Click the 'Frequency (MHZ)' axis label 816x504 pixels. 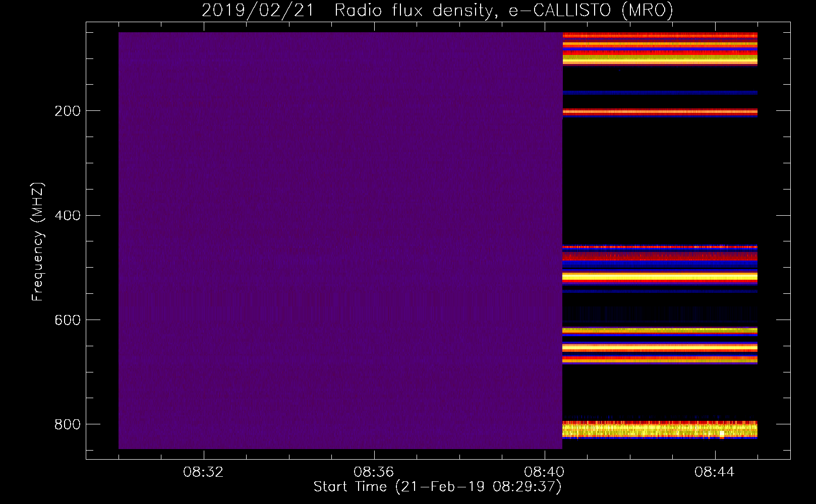click(x=38, y=242)
